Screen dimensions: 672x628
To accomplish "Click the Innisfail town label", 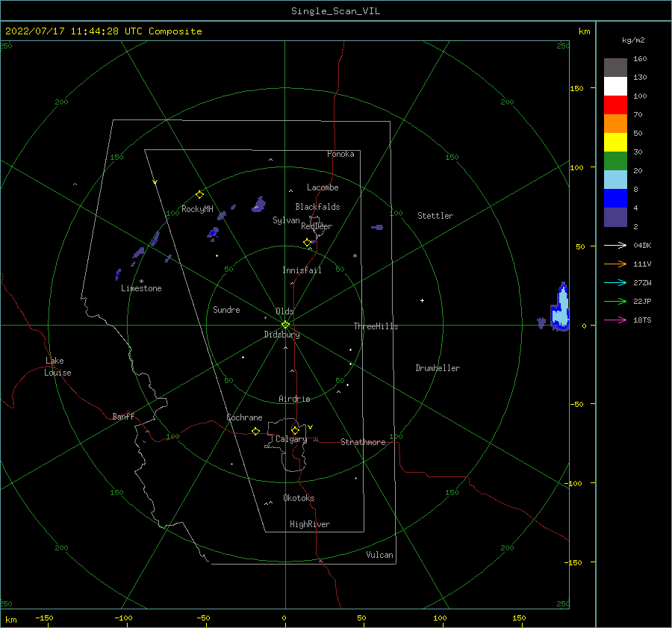I will click(302, 270).
